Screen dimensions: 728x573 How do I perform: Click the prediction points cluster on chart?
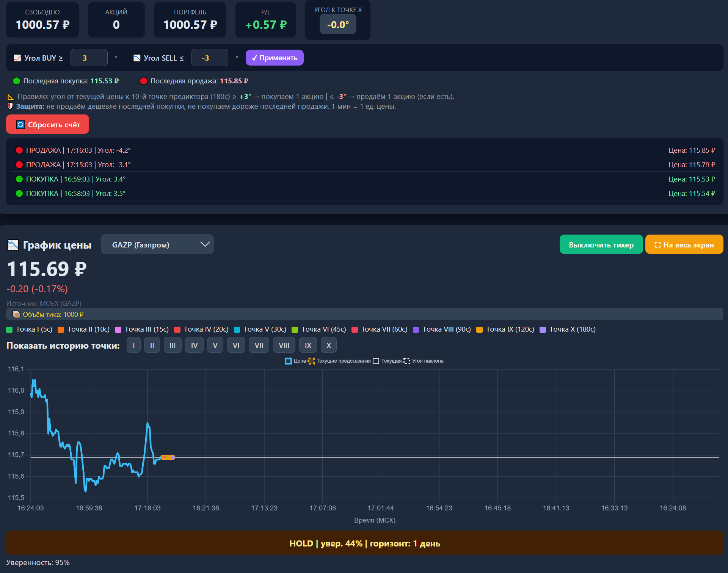[x=168, y=457]
